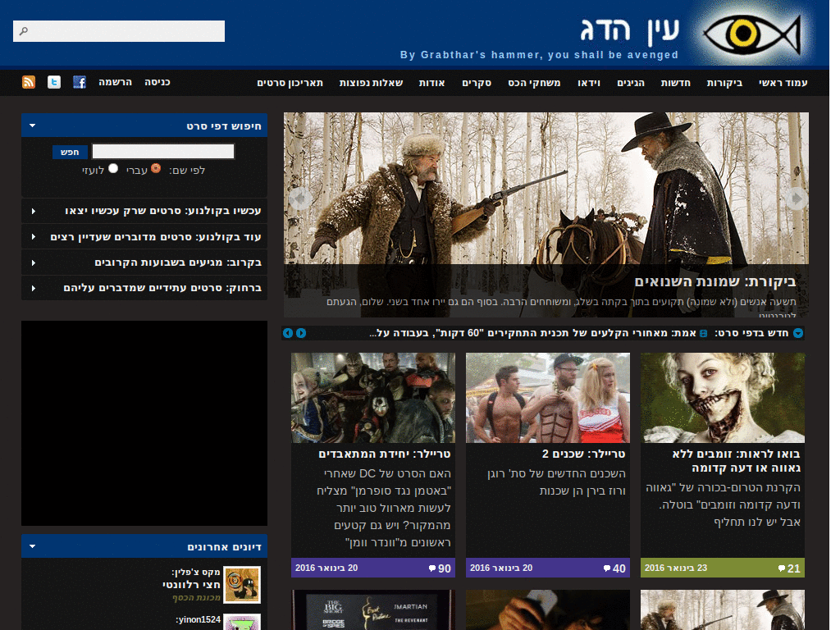This screenshot has width=840, height=630.
Task: Open the zombie woman thumbnail
Action: coord(722,398)
